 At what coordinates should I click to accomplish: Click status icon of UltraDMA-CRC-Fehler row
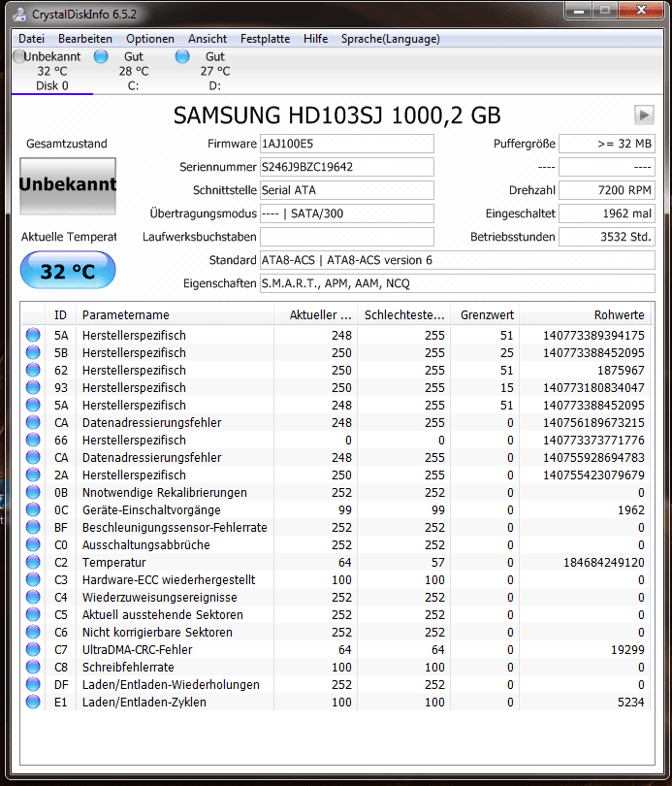tap(33, 649)
